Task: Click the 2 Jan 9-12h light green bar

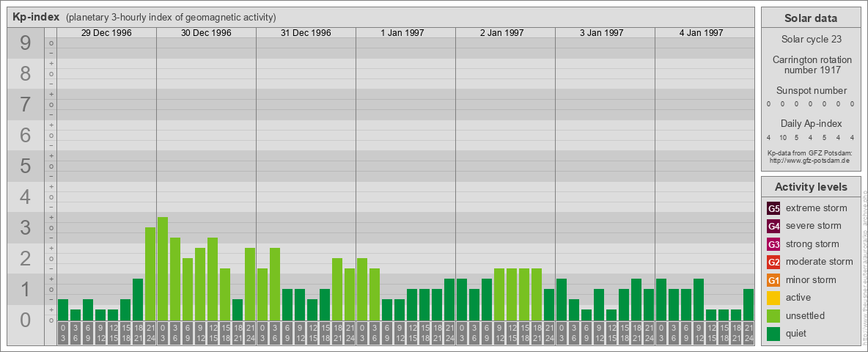Action: pyautogui.click(x=499, y=295)
